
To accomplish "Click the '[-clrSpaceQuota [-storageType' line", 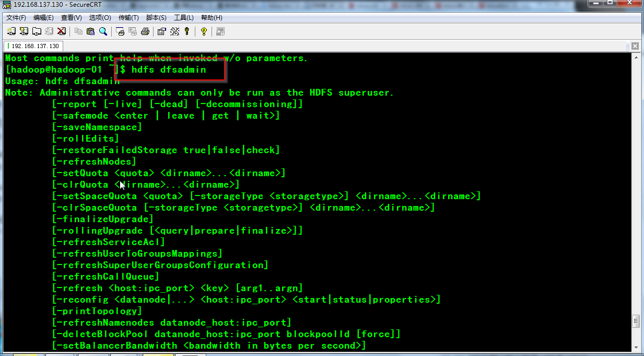I will coord(243,208).
